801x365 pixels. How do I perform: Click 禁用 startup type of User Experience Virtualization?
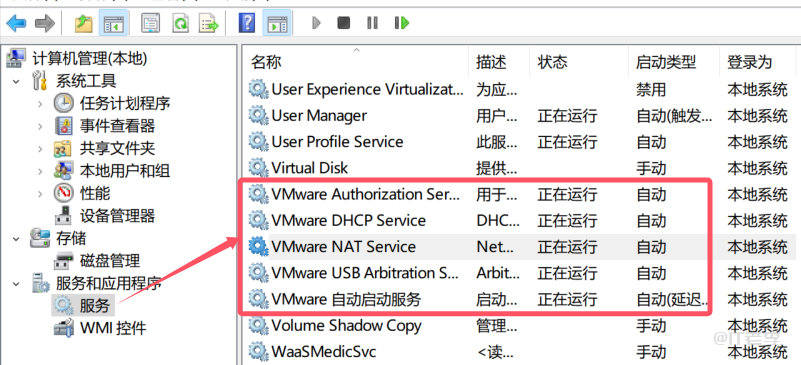pos(651,90)
